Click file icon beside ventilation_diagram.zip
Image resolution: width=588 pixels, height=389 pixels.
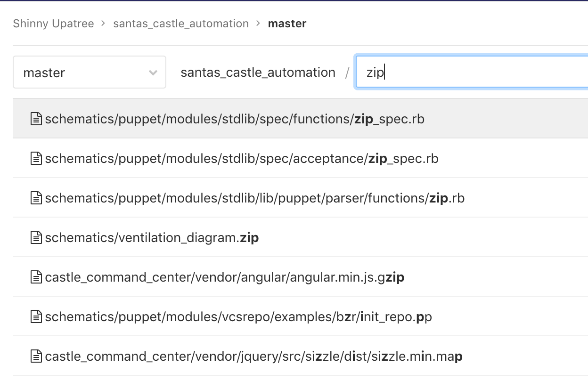[x=36, y=238]
